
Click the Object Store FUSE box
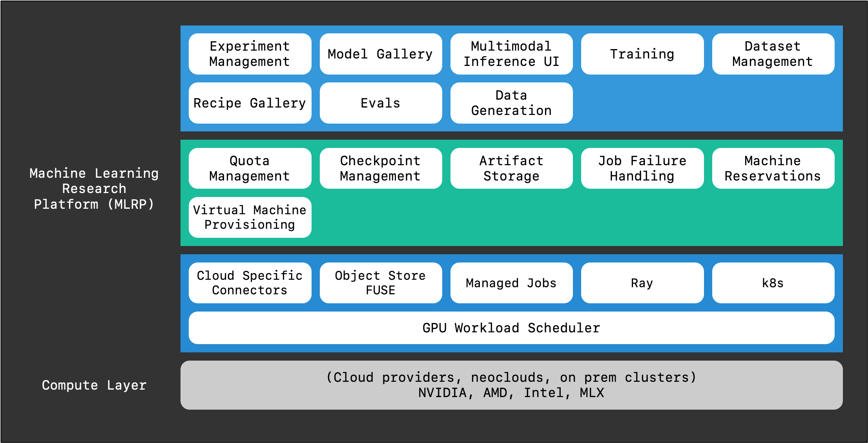point(380,283)
